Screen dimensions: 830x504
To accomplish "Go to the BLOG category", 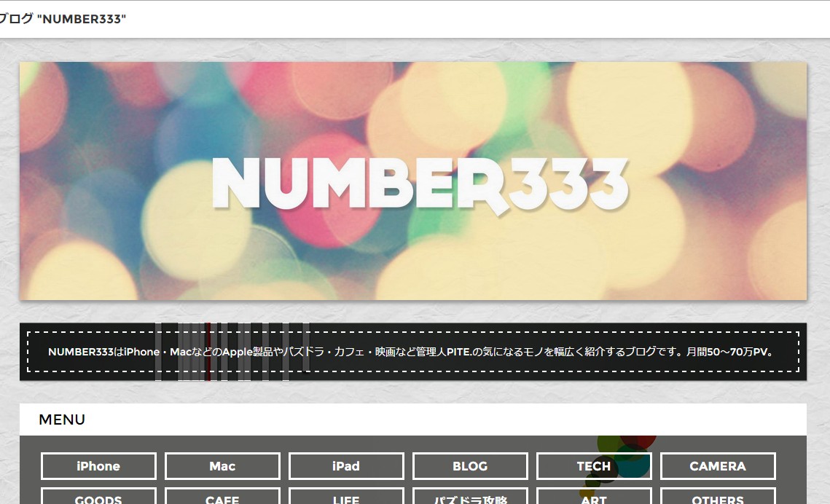I will pos(470,466).
